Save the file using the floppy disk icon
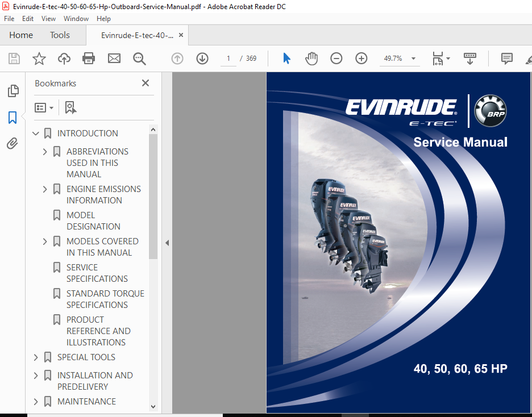The height and width of the screenshot is (417, 532). (14, 59)
